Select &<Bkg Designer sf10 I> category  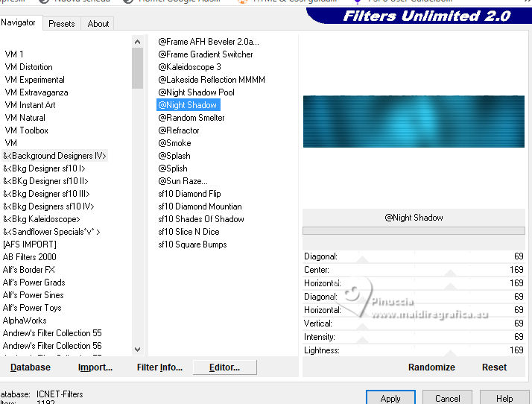44,168
